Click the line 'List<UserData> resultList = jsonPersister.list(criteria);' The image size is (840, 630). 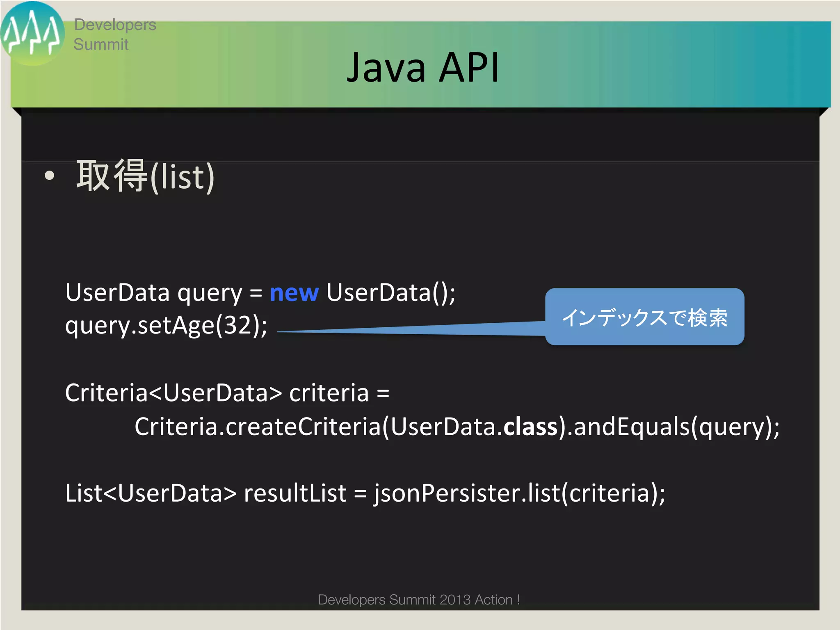point(365,493)
